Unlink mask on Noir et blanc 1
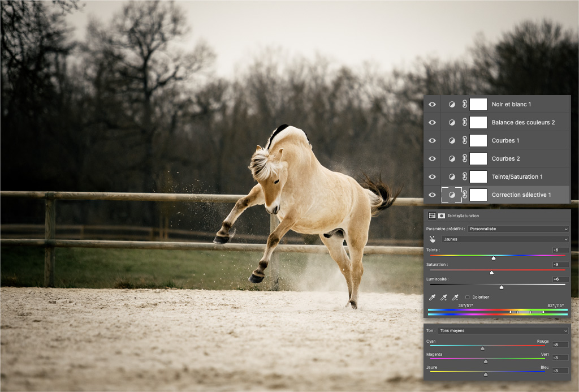 (465, 104)
